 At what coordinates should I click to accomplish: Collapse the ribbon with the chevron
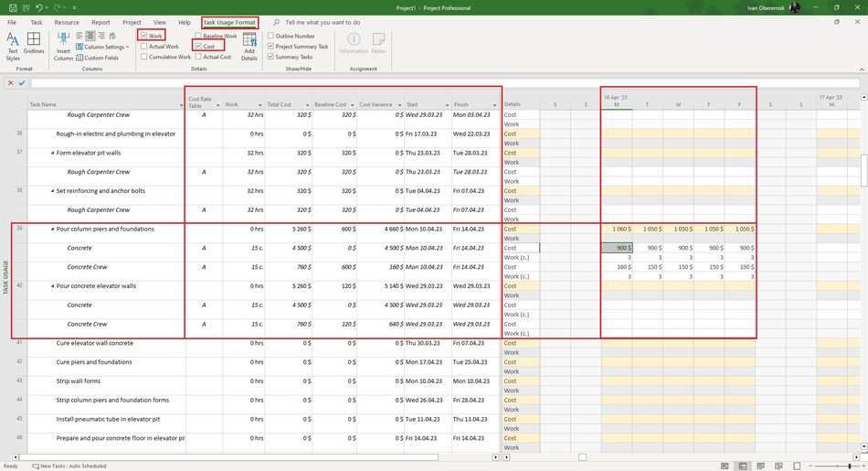tap(862, 70)
